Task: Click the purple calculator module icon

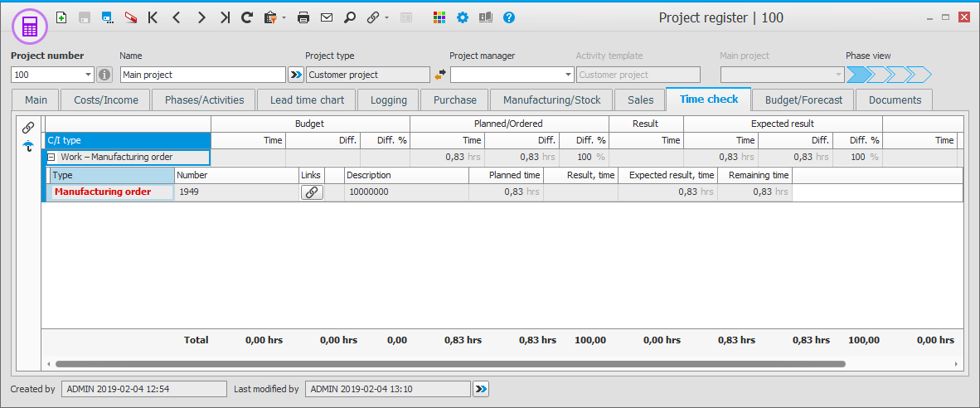Action: point(30,26)
